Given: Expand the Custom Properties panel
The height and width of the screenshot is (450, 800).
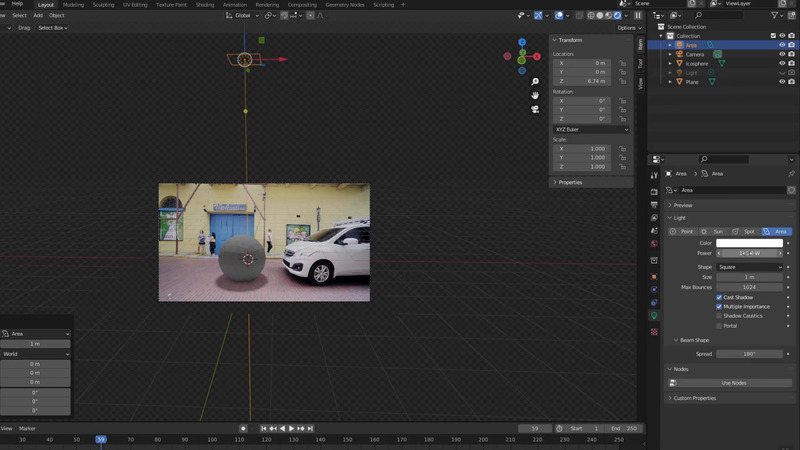Looking at the screenshot, I should 694,398.
